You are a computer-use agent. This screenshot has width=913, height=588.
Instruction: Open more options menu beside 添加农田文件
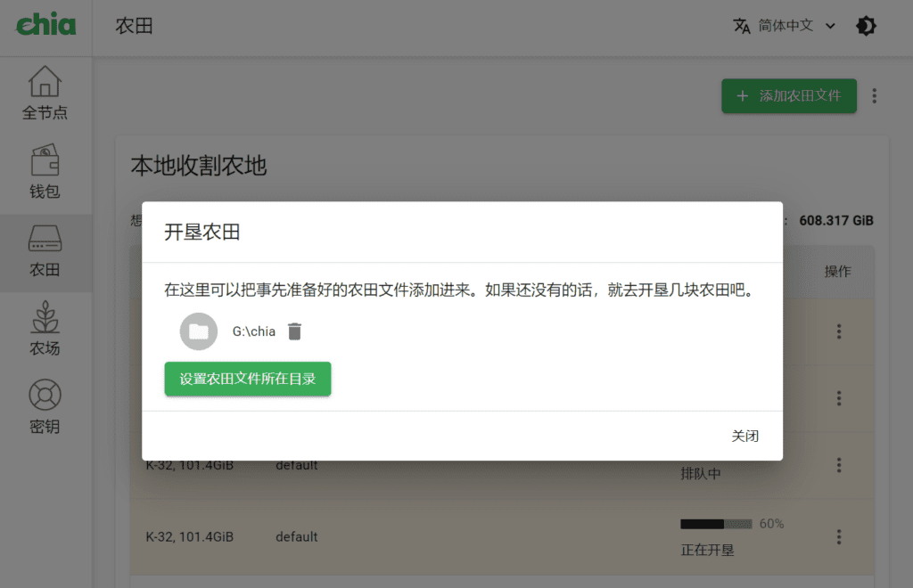[x=875, y=95]
